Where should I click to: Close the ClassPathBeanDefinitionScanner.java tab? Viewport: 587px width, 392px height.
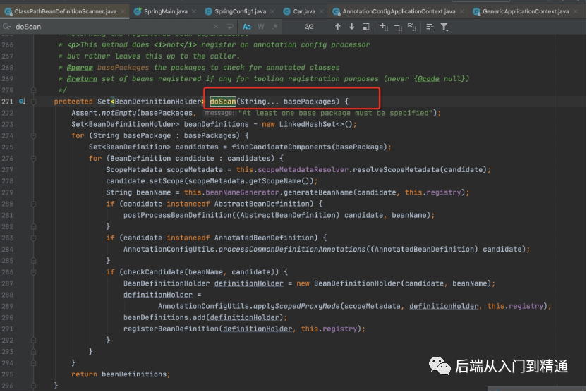(x=123, y=11)
